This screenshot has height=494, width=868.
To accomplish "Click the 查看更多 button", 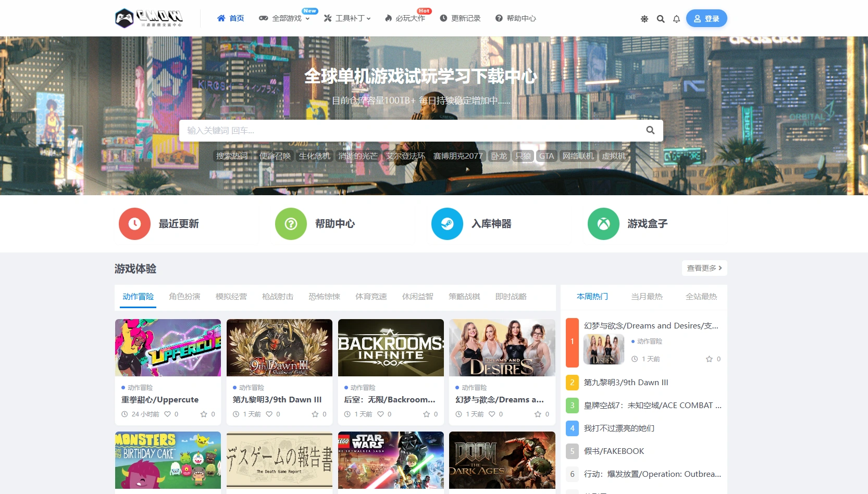I will tap(704, 268).
